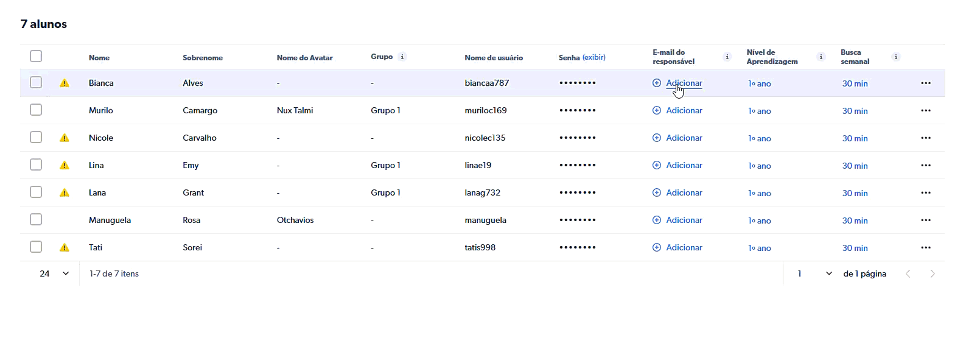Click the info icon next to Grupo

pos(402,57)
